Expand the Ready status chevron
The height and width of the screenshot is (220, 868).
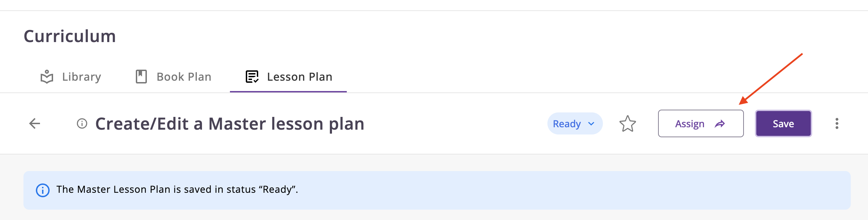click(x=592, y=123)
